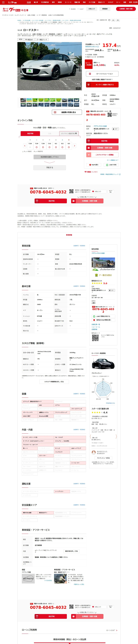Click このクルマでローン仮審査 yen button

102,155
